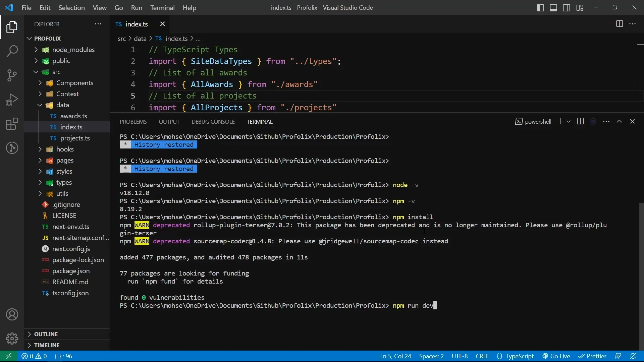The image size is (644, 362).
Task: Open projects.ts file in explorer
Action: pyautogui.click(x=67, y=138)
